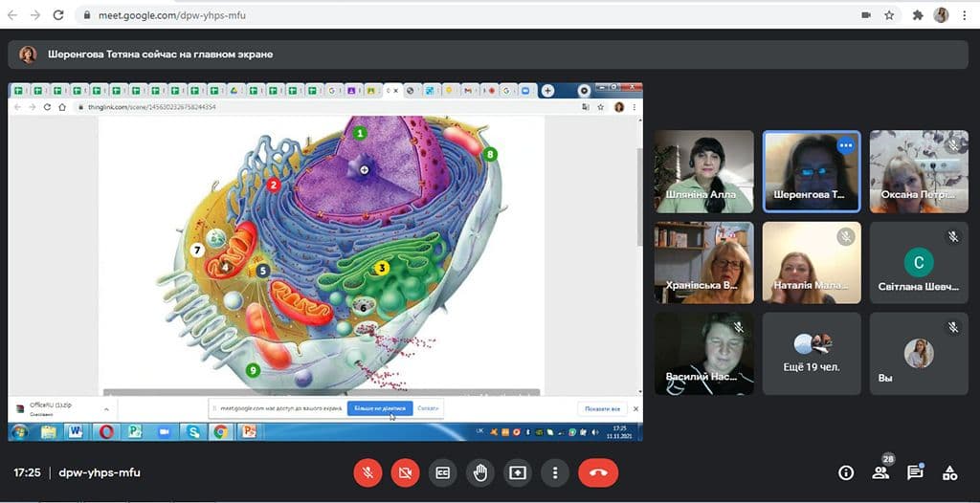980x503 pixels.
Task: Click green hotspot 9 at cell bottom
Action: pyautogui.click(x=253, y=370)
